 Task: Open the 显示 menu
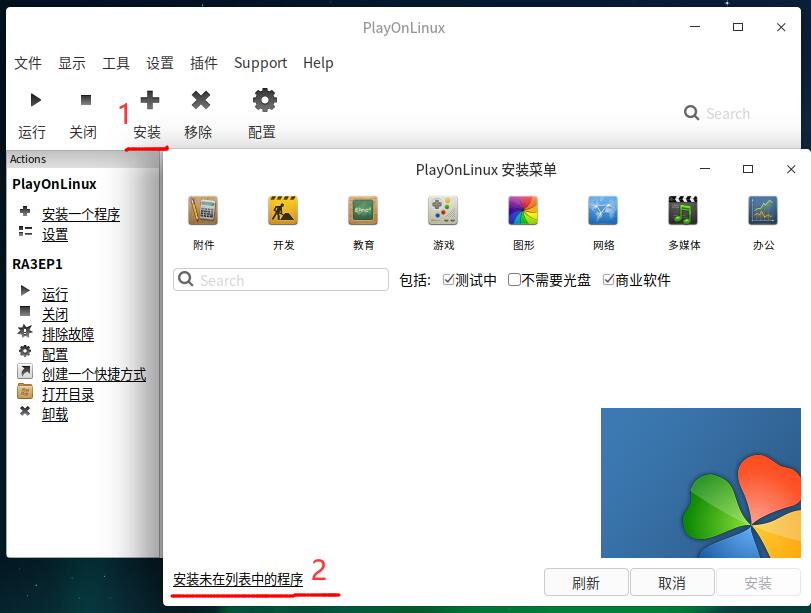[x=72, y=63]
